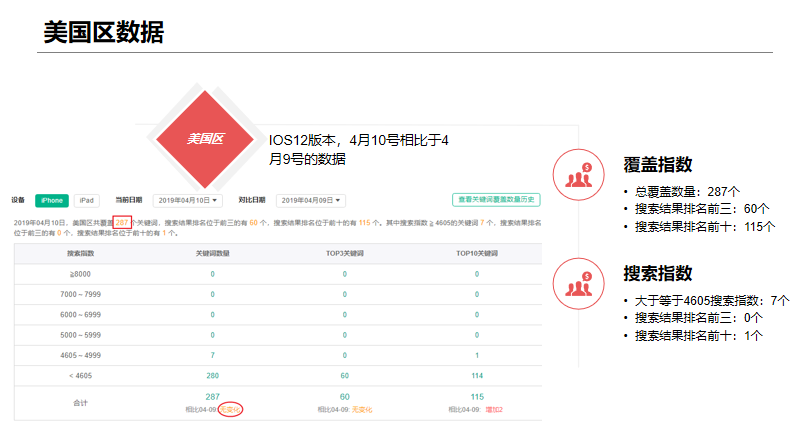Click the 114 TOP10 value

click(476, 375)
